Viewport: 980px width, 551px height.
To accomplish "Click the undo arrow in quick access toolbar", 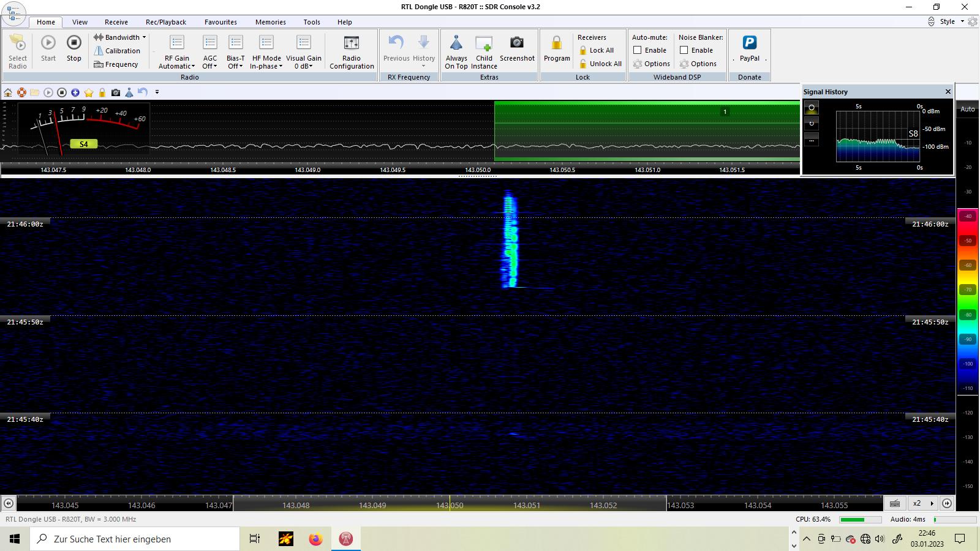I will pyautogui.click(x=143, y=92).
